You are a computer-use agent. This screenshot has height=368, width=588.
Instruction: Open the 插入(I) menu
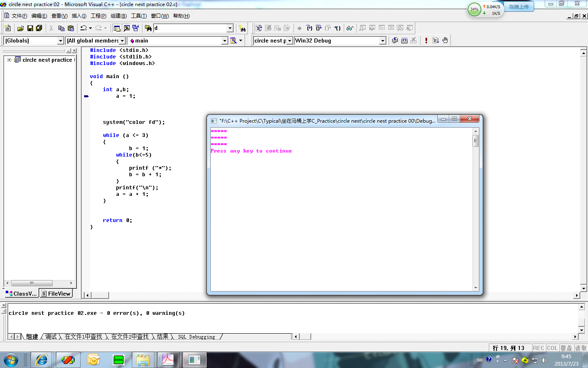point(79,16)
